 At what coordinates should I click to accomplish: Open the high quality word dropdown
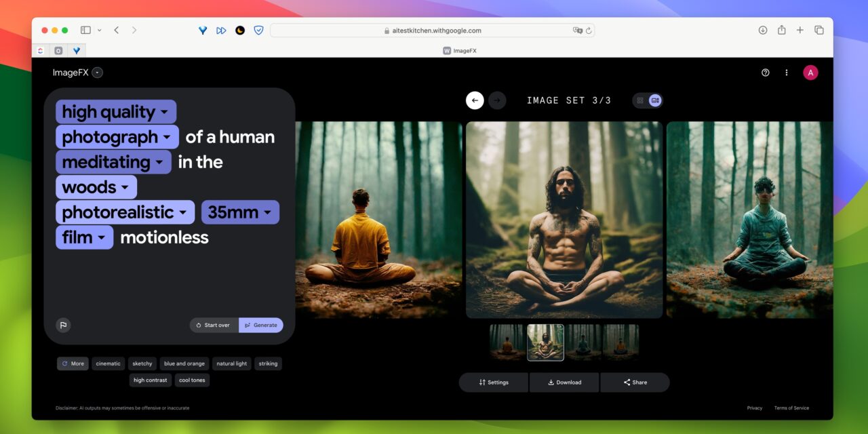165,111
